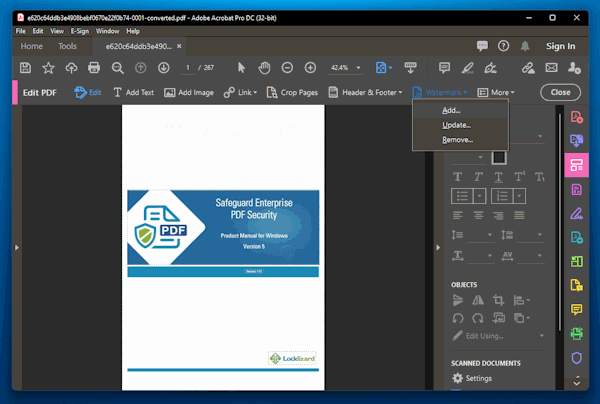Toggle subscript text style
The height and width of the screenshot is (404, 600).
pyautogui.click(x=540, y=177)
